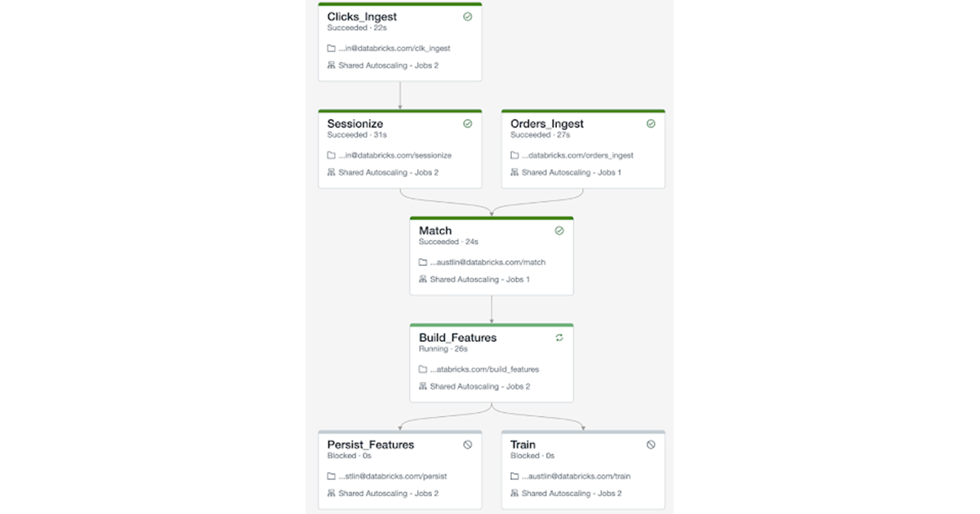
Task: Click the cluster icon in Match task
Action: tap(423, 279)
